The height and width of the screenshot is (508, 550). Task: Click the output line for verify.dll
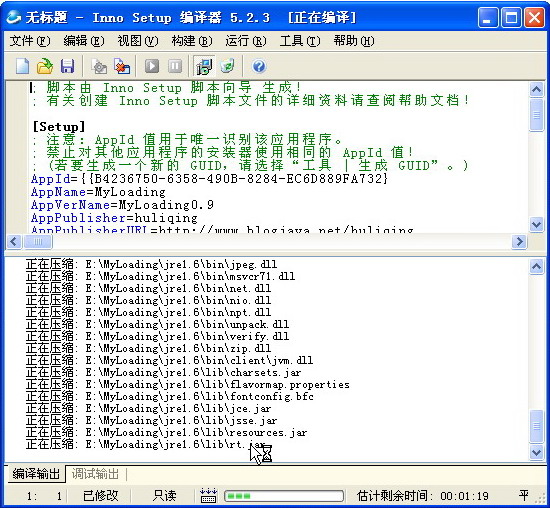[157, 336]
